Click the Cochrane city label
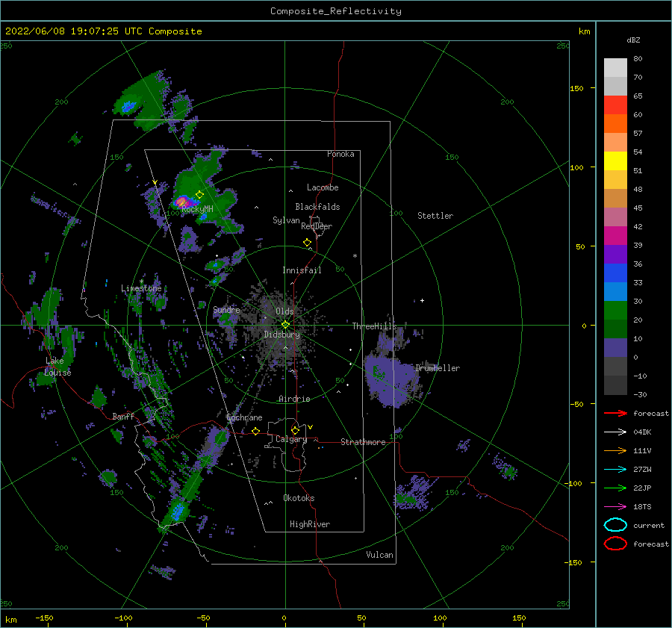 [244, 417]
